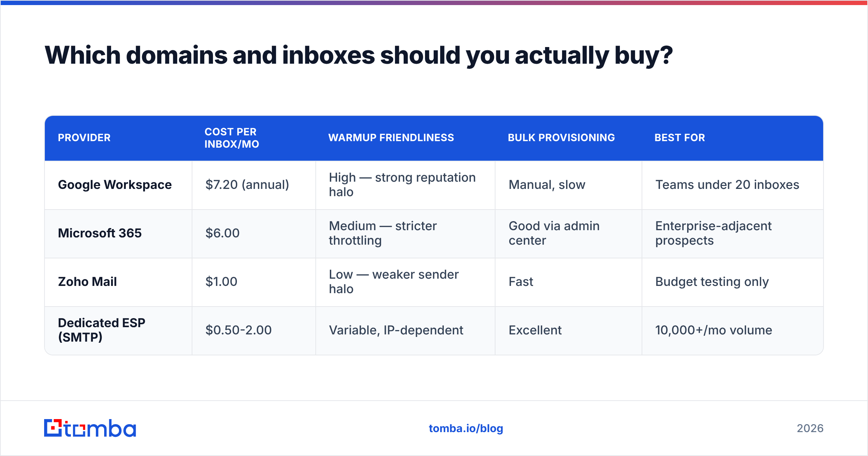The height and width of the screenshot is (456, 868).
Task: Click "Variable, IP-dependent" cell
Action: pos(405,330)
